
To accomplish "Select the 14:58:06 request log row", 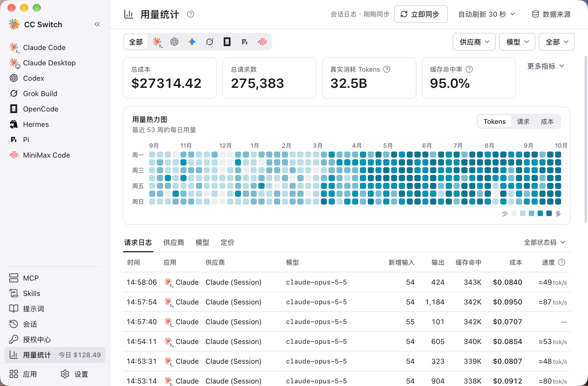I will tap(347, 282).
